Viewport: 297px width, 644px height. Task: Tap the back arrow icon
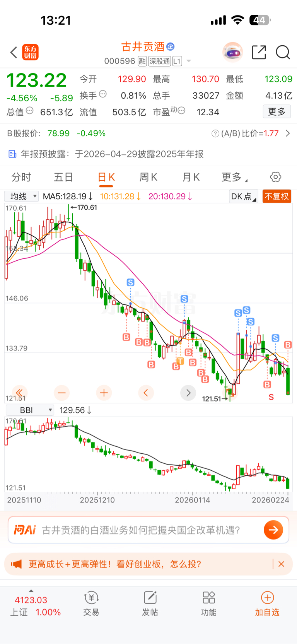click(14, 52)
